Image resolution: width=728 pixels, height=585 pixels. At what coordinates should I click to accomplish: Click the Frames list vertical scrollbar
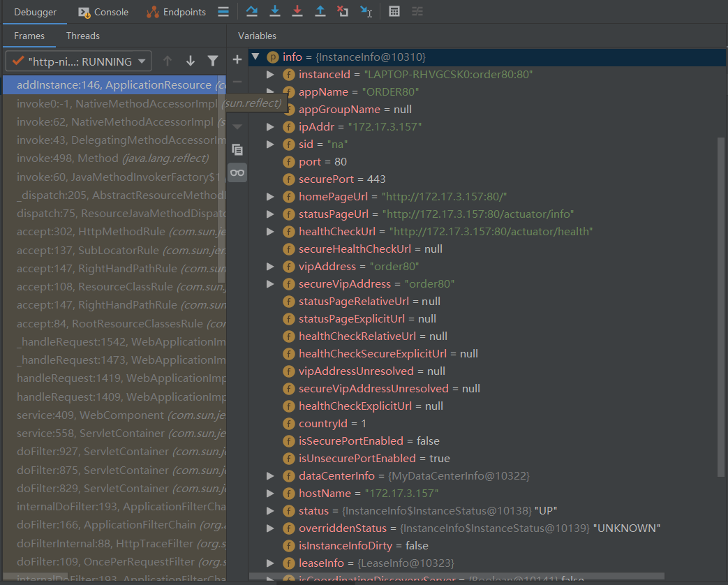[x=221, y=179]
